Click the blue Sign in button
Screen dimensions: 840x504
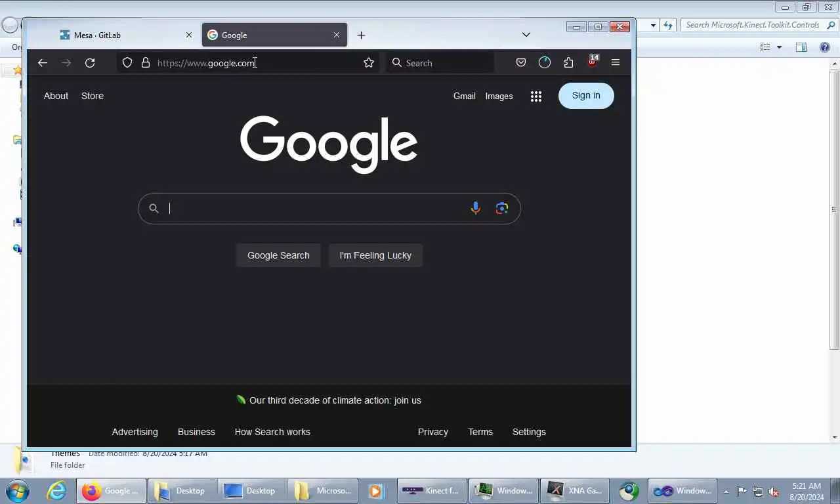click(x=586, y=96)
